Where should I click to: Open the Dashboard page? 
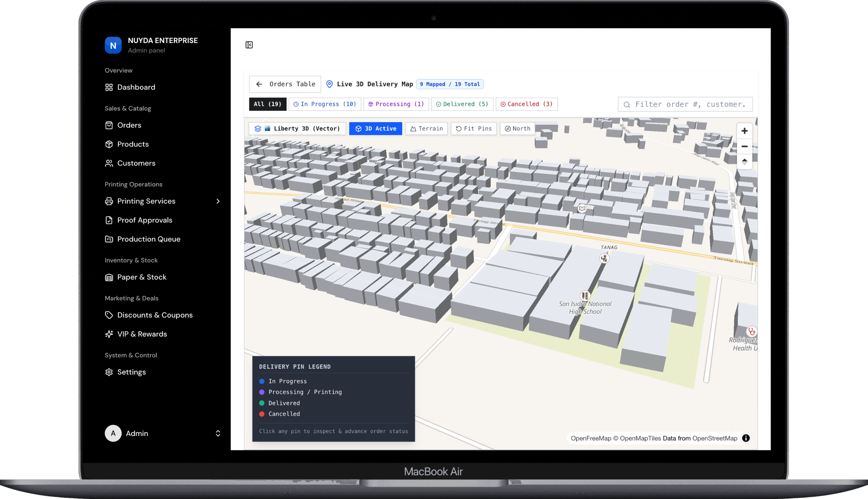click(136, 87)
